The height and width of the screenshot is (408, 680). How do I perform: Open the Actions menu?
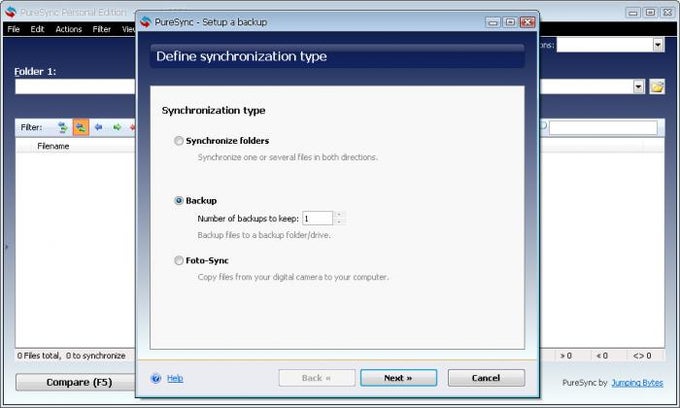tap(69, 29)
